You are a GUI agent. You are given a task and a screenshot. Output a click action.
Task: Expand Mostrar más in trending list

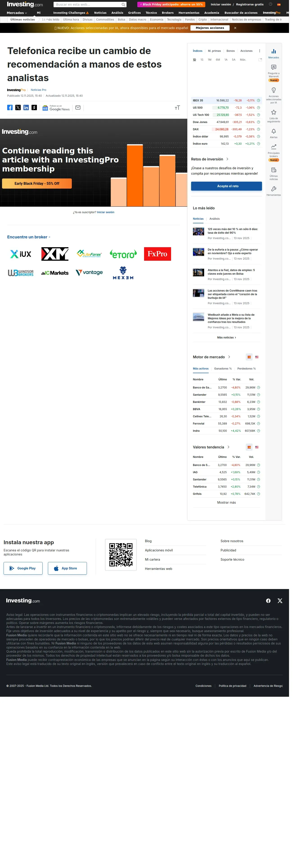[226, 503]
